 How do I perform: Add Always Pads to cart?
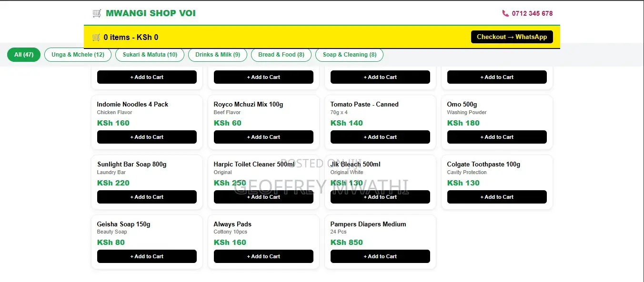click(x=263, y=256)
